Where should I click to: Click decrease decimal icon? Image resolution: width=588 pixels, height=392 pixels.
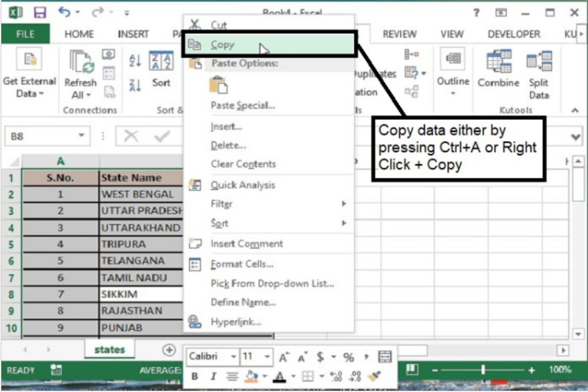[x=355, y=377]
